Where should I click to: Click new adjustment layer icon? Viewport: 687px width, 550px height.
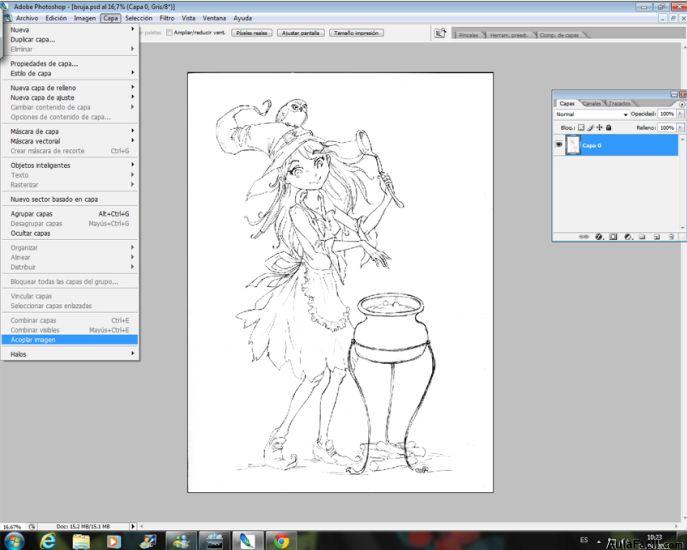[x=628, y=237]
